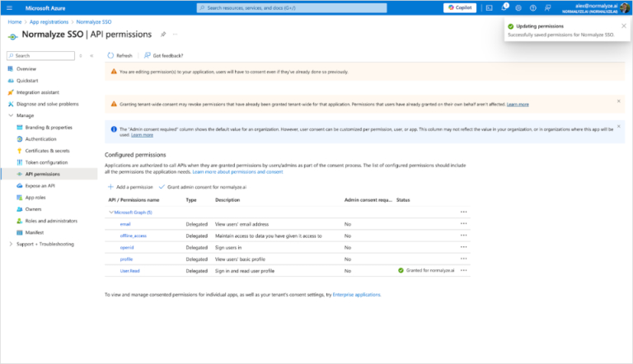Open portal settings gear
Screen dimensions: 633x364
coord(518,7)
